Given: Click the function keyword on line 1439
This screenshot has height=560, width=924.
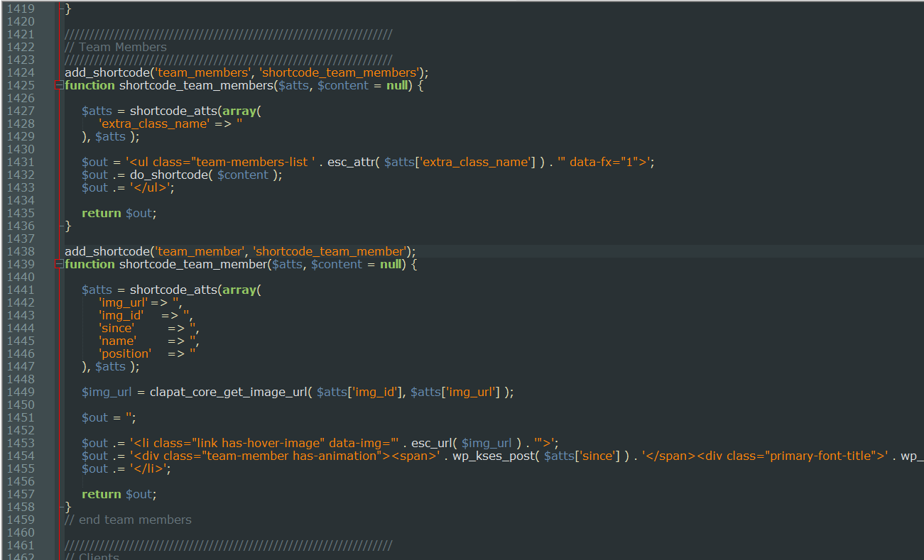Looking at the screenshot, I should (x=89, y=264).
